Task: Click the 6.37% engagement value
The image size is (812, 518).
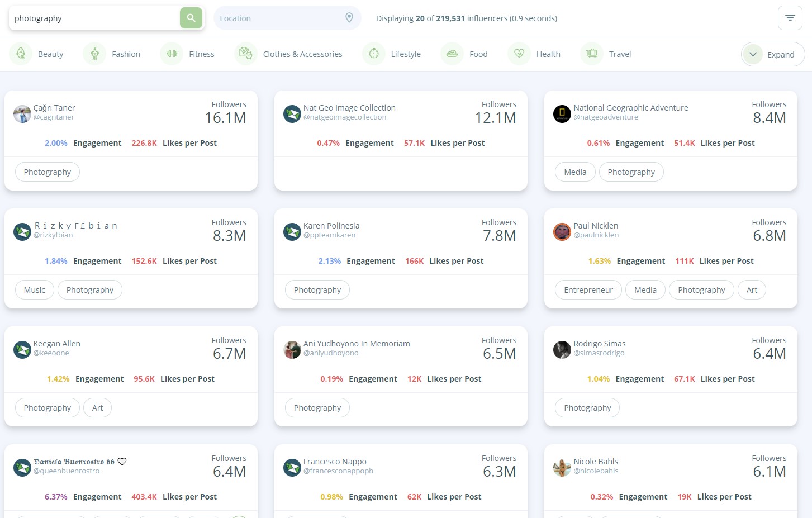Action: click(56, 497)
